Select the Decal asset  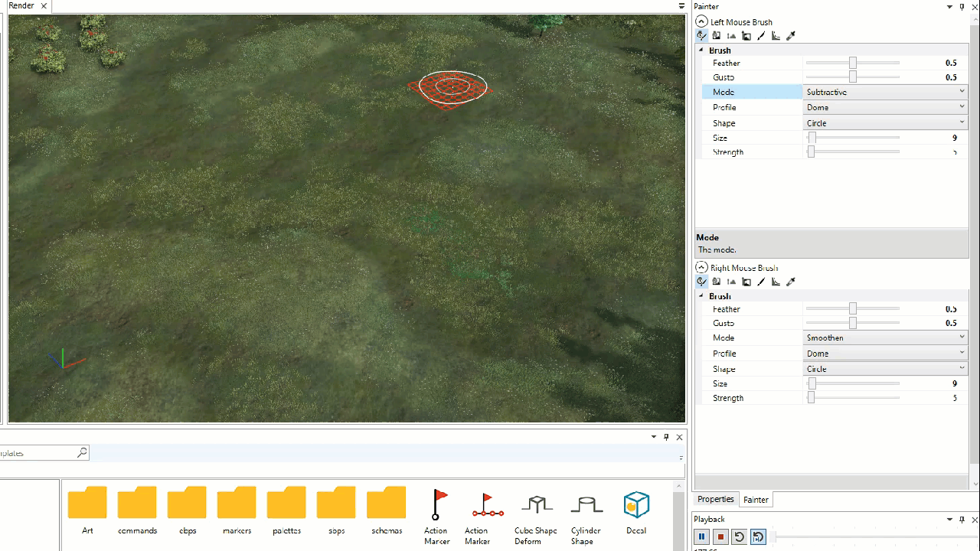636,513
